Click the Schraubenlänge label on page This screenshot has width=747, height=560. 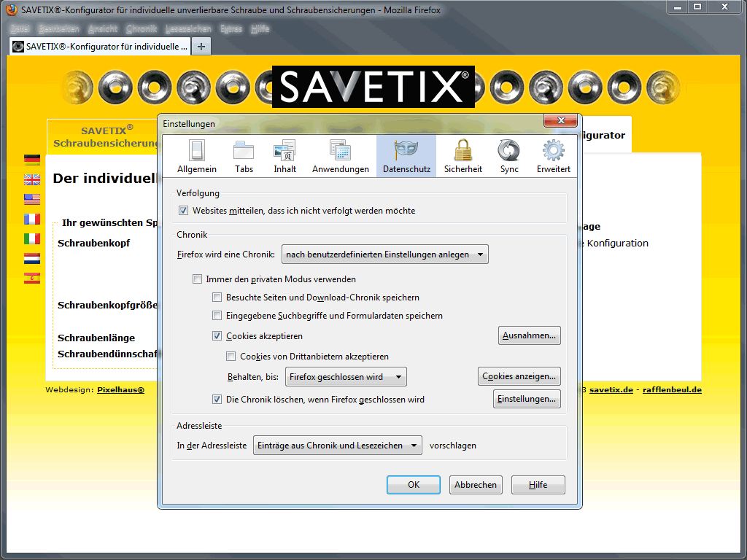pyautogui.click(x=96, y=338)
